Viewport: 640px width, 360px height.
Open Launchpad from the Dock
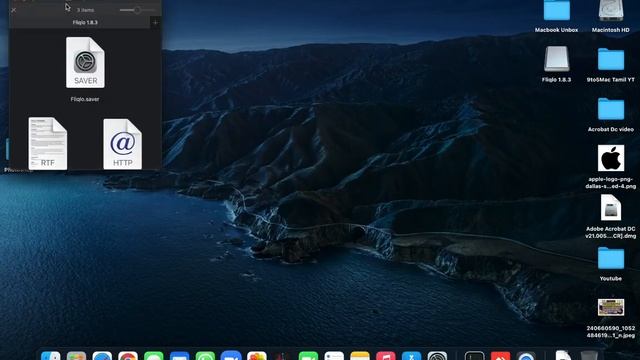pos(76,356)
